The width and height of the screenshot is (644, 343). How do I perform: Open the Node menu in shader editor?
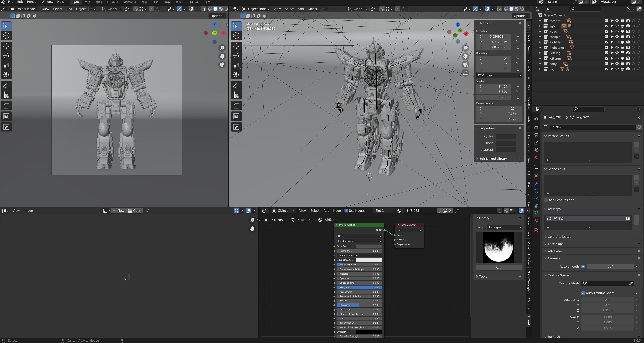point(337,211)
